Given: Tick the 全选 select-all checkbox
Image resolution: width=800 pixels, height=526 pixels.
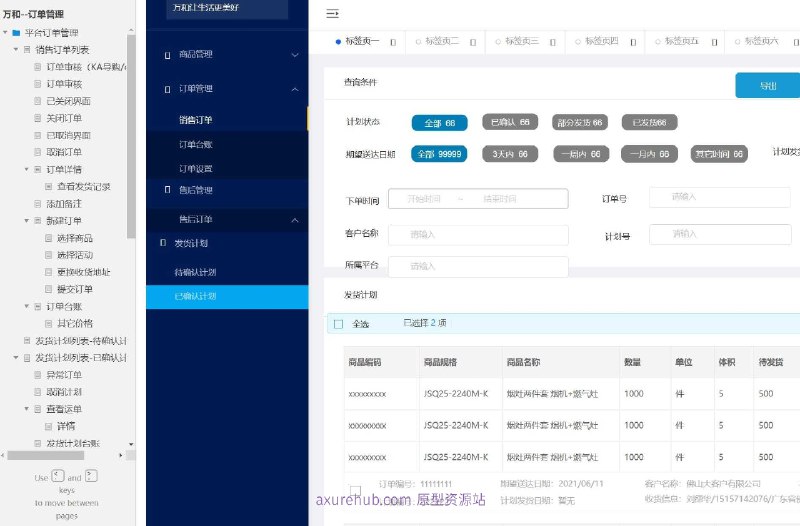Looking at the screenshot, I should click(338, 324).
